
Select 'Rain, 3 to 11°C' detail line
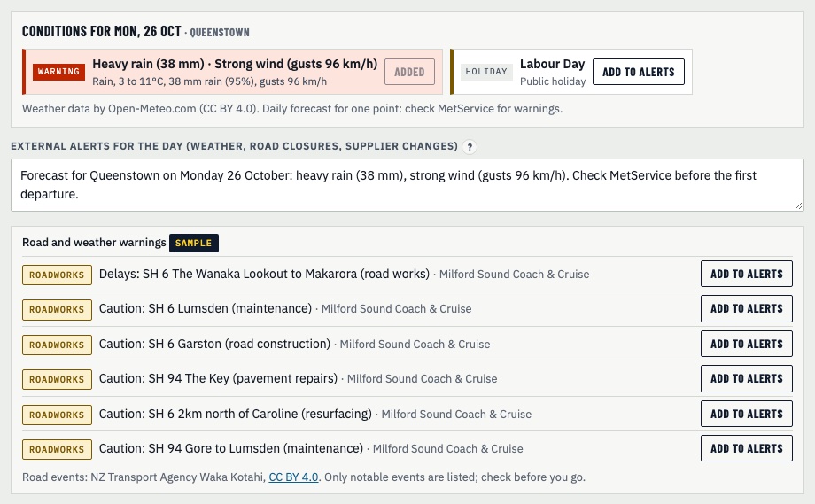tap(209, 81)
